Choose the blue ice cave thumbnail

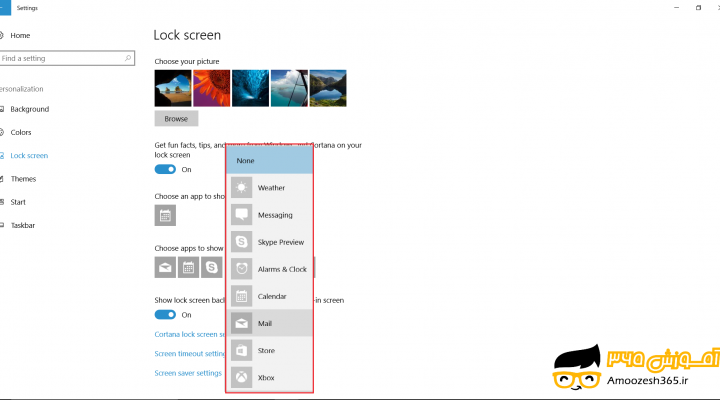pyautogui.click(x=250, y=88)
